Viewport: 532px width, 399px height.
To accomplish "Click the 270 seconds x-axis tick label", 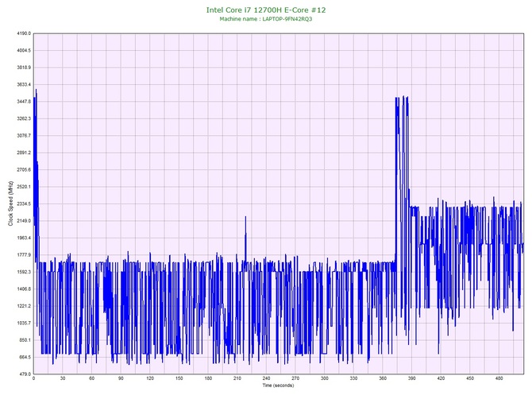I will click(295, 378).
